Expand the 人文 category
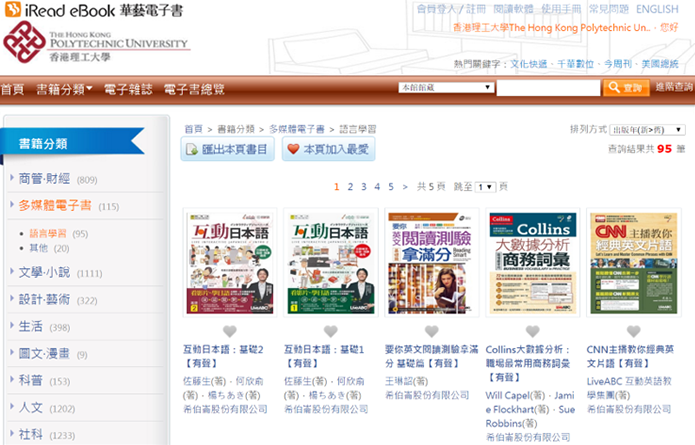 [x=31, y=407]
